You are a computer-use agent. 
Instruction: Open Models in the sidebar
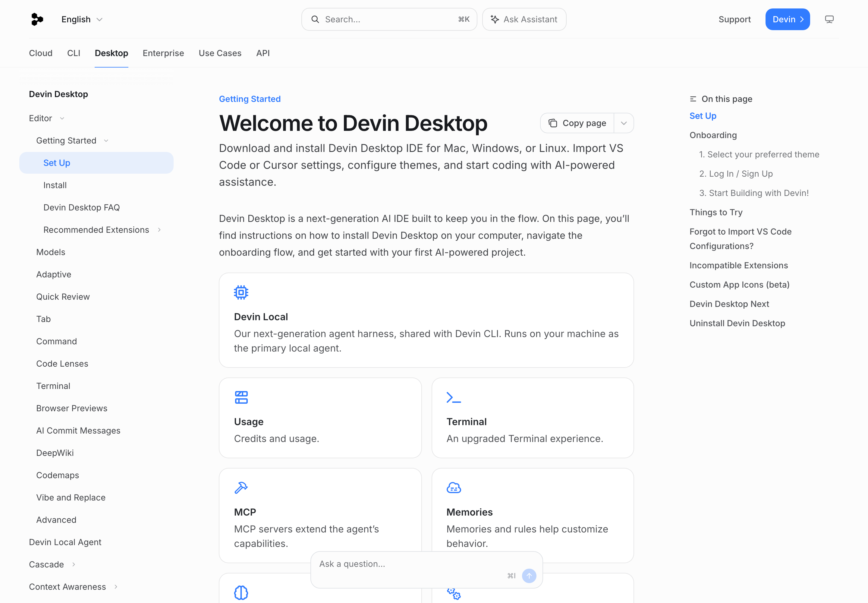click(x=51, y=252)
